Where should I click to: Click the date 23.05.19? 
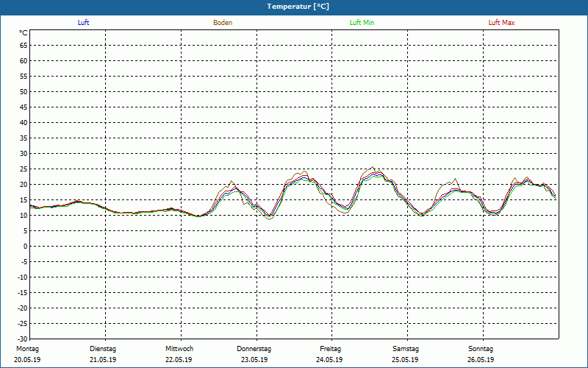[x=254, y=360]
